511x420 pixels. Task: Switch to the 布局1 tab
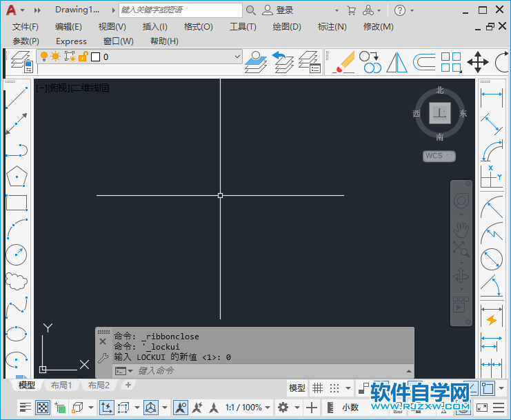tap(61, 385)
